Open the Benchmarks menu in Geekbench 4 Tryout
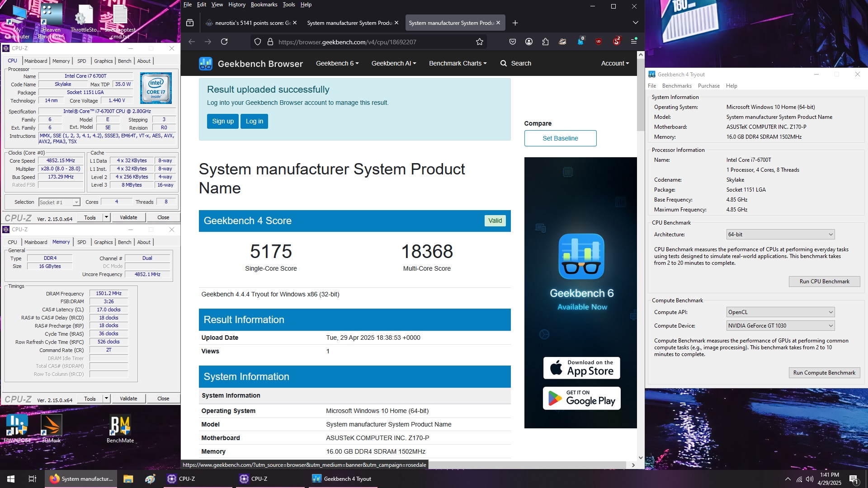Image resolution: width=868 pixels, height=488 pixels. pyautogui.click(x=677, y=86)
